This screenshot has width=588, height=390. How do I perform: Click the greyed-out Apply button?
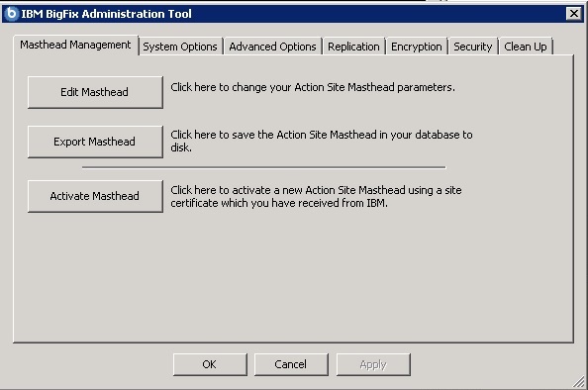(373, 364)
